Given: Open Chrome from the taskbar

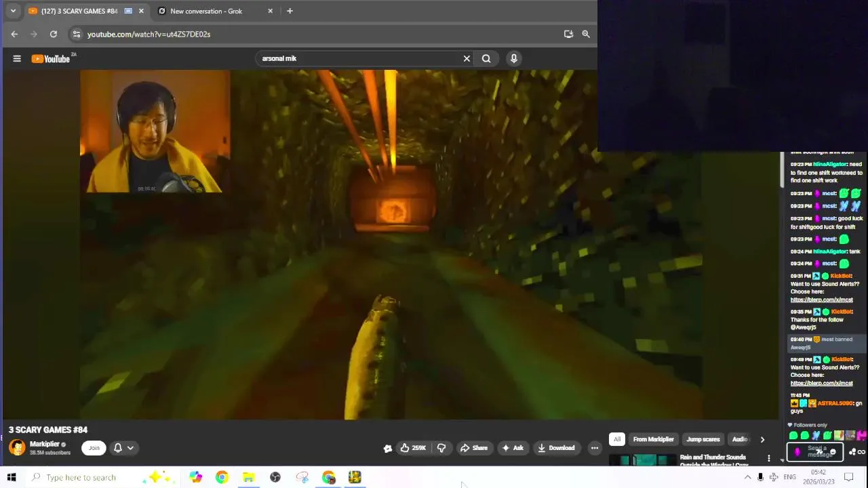Looking at the screenshot, I should pos(222,477).
